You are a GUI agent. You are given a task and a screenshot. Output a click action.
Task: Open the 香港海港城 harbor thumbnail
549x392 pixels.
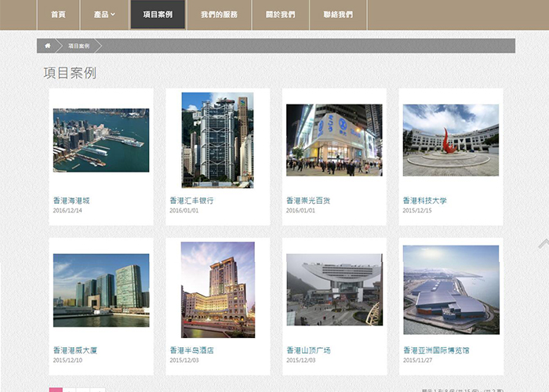[101, 140]
